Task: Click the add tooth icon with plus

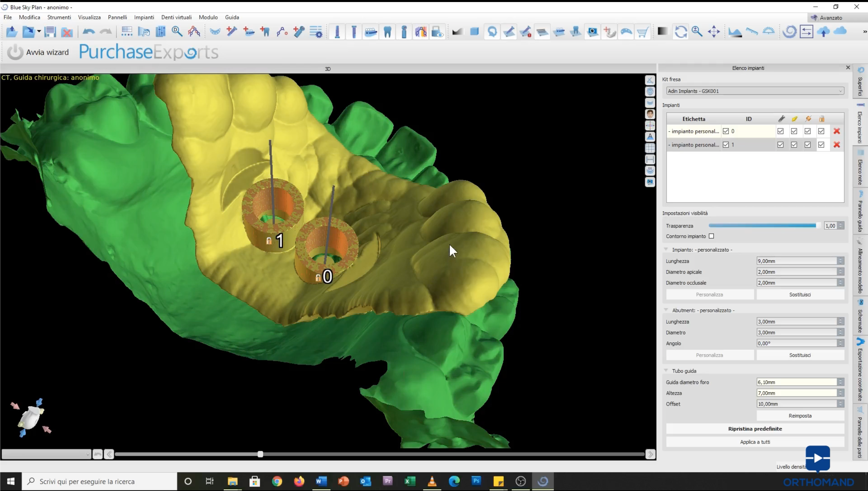Action: pyautogui.click(x=265, y=32)
